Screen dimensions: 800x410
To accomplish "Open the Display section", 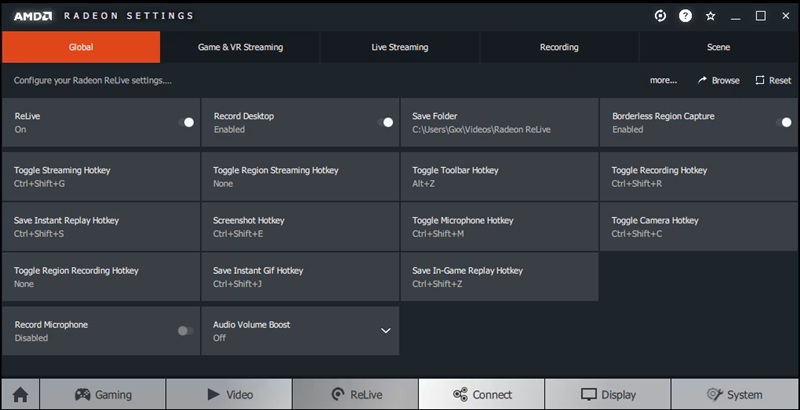I will point(608,394).
